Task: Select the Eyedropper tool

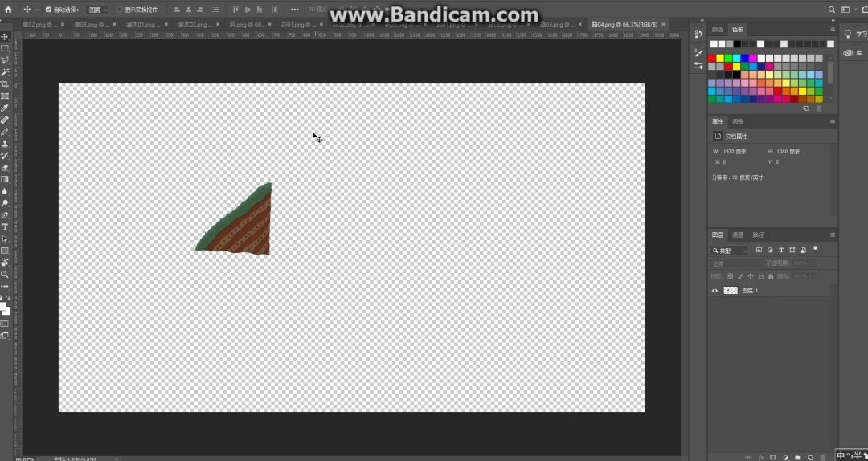Action: click(5, 108)
